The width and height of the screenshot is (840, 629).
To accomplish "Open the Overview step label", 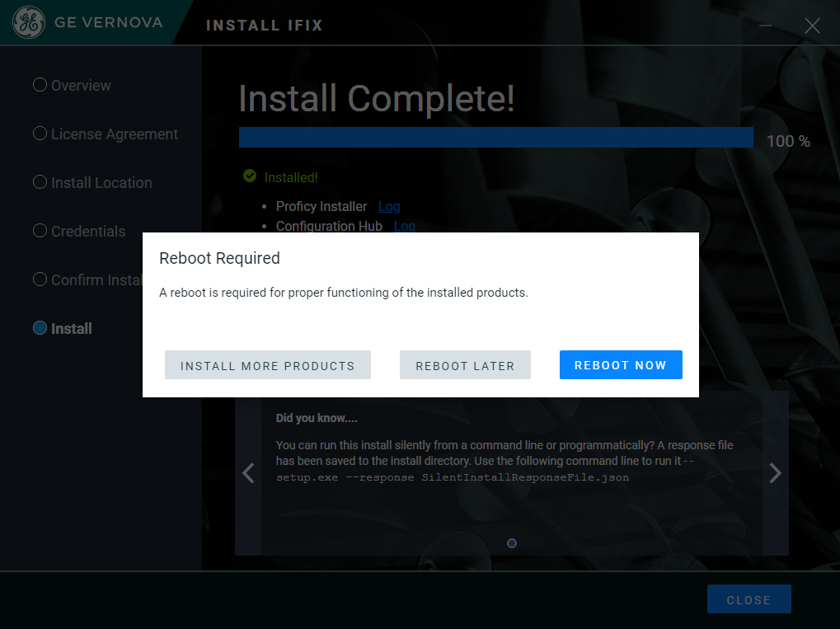I will pos(81,86).
